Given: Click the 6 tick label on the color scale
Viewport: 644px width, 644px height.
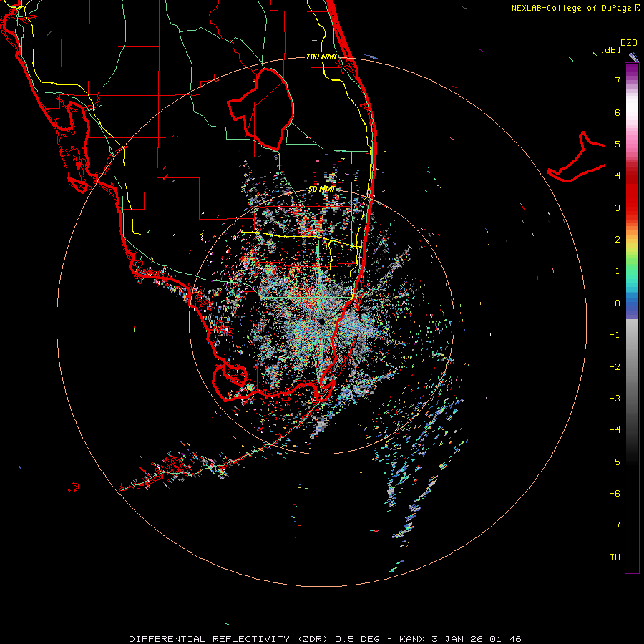Looking at the screenshot, I should click(x=618, y=112).
